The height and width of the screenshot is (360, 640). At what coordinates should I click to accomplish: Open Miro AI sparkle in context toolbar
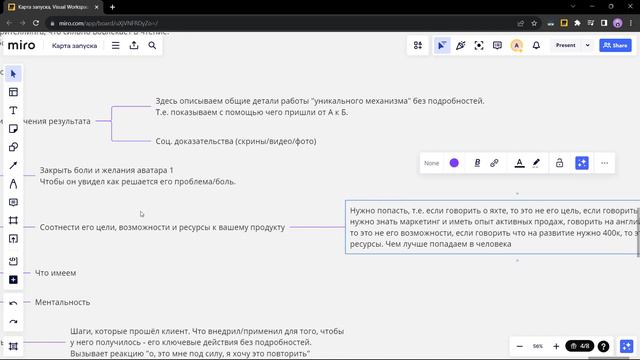pyautogui.click(x=582, y=163)
